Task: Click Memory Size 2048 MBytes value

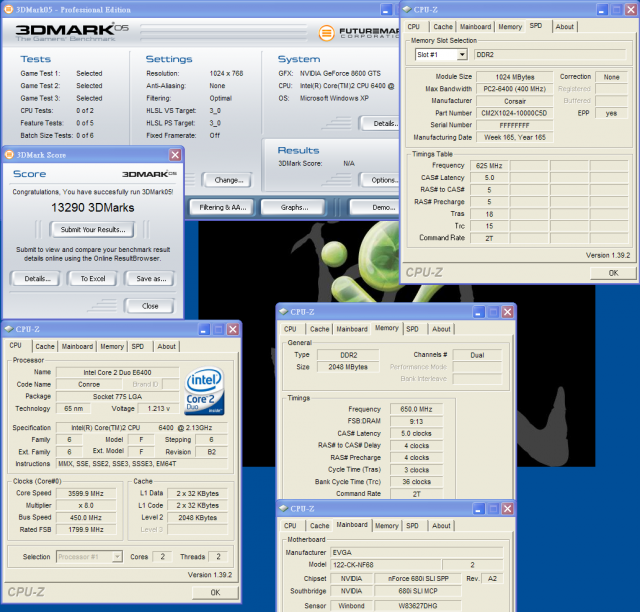Action: click(348, 367)
